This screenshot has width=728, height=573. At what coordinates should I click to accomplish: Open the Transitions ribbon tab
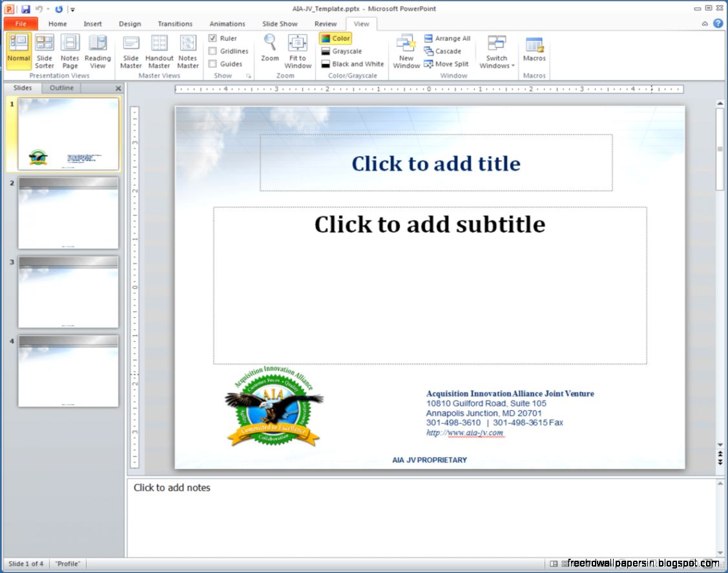pyautogui.click(x=174, y=24)
